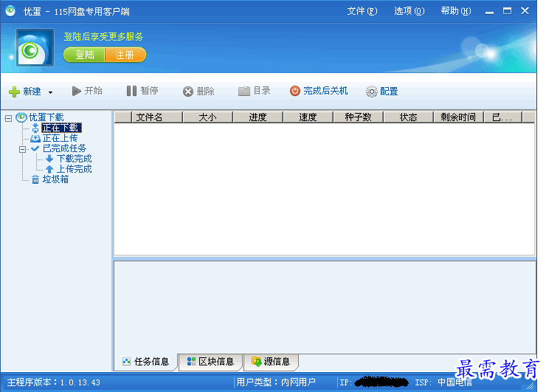Click the 源信息 tab icon
This screenshot has width=546, height=392.
click(256, 362)
